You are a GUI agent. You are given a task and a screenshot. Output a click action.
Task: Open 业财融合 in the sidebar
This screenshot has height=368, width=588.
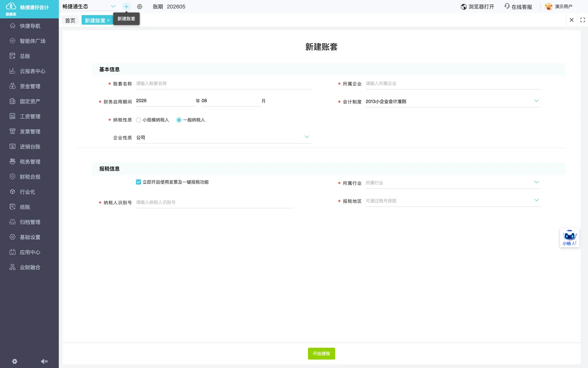tap(29, 267)
